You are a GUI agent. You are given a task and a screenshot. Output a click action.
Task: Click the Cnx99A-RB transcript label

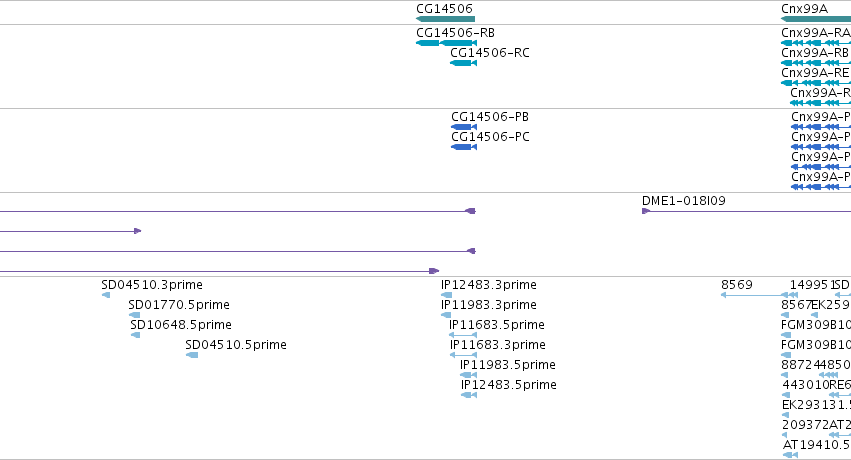tap(815, 53)
